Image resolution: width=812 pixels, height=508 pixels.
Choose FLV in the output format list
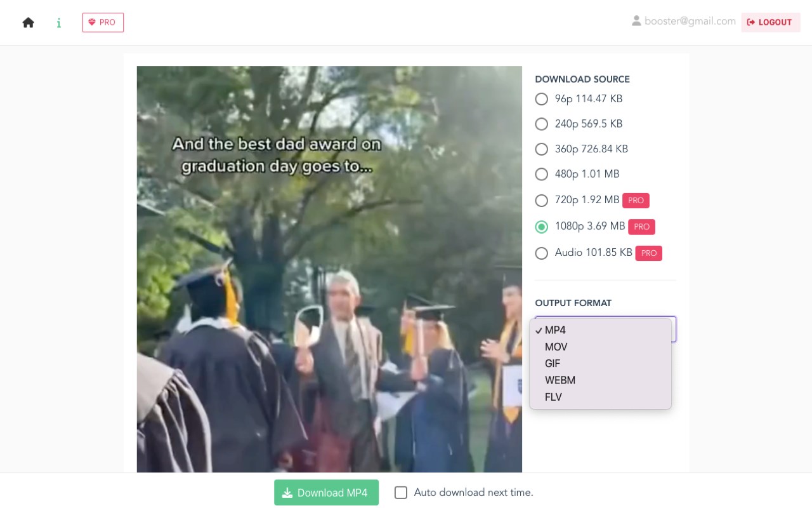pos(600,397)
